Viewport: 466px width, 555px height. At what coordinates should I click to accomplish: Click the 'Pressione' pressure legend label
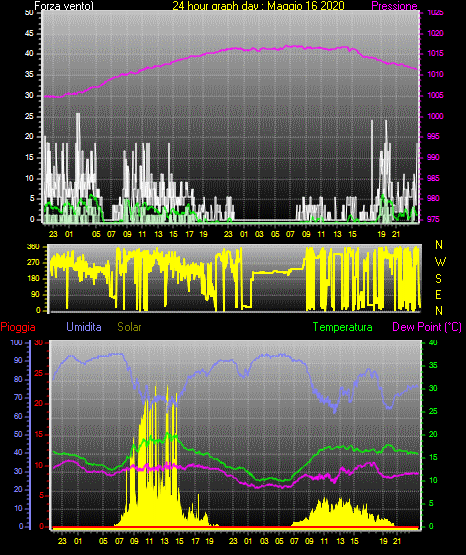(x=394, y=6)
